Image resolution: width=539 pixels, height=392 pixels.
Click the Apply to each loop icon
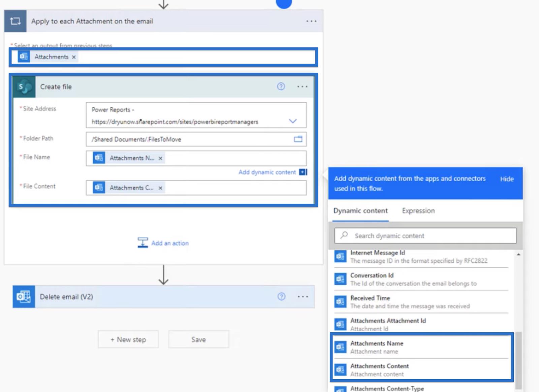pos(15,21)
